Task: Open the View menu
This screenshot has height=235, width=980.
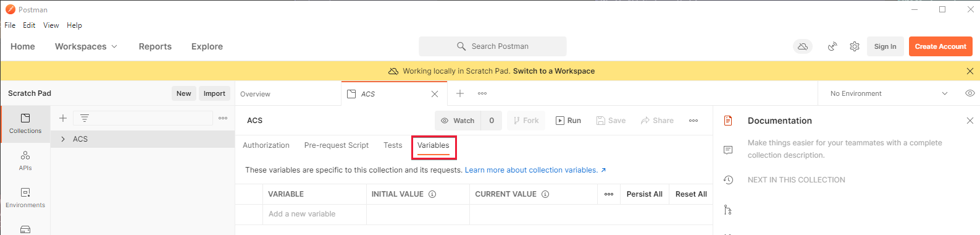Action: [x=51, y=25]
